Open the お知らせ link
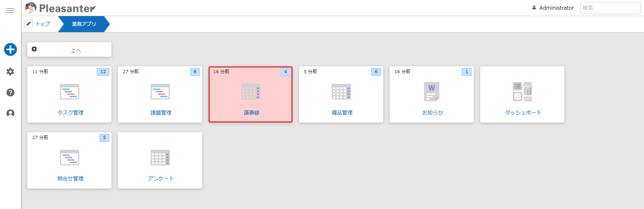Screen dimensions: 644x209 pyautogui.click(x=433, y=113)
